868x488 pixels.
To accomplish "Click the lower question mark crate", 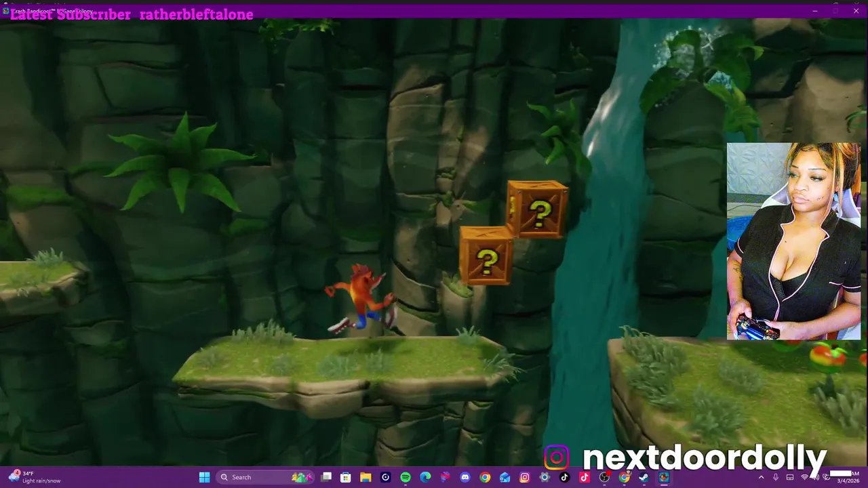I will (487, 256).
